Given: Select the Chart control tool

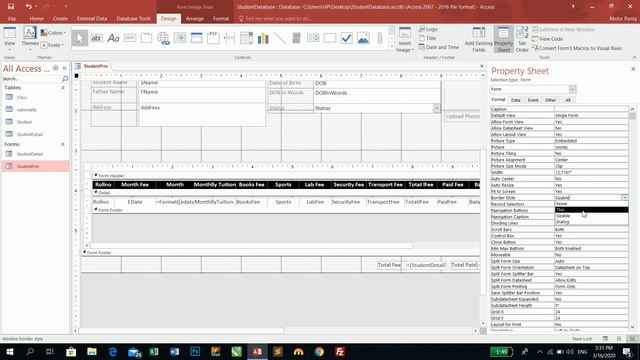Looking at the screenshot, I should (263, 38).
